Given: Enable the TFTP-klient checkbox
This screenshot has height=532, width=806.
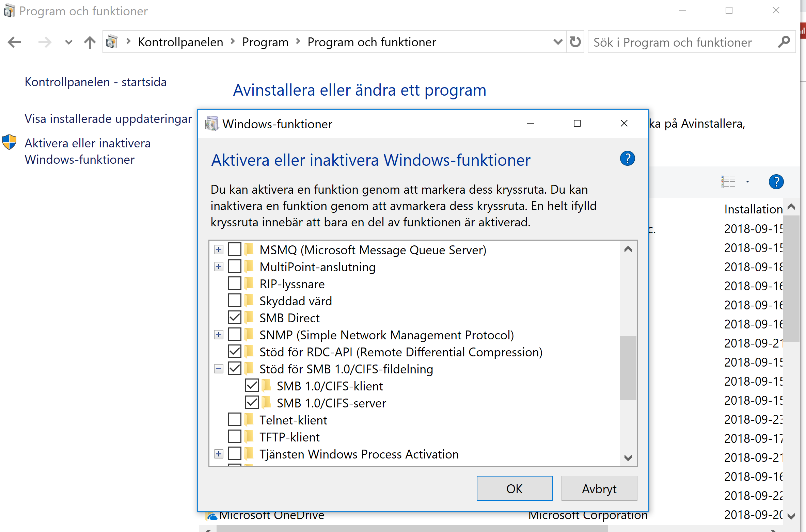Looking at the screenshot, I should [x=235, y=437].
